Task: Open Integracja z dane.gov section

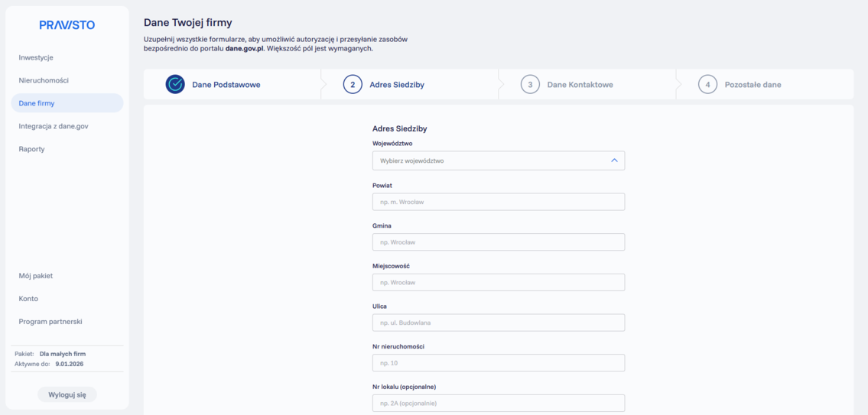Action: [54, 126]
